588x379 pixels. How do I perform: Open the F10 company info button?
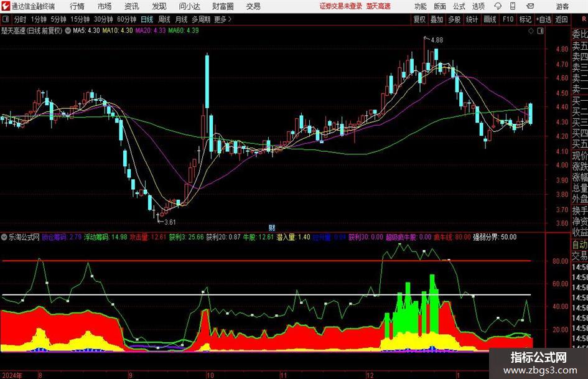508,19
